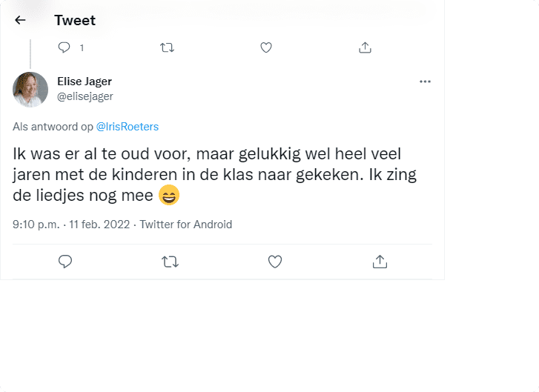Go back using the arrow icon

tap(20, 20)
